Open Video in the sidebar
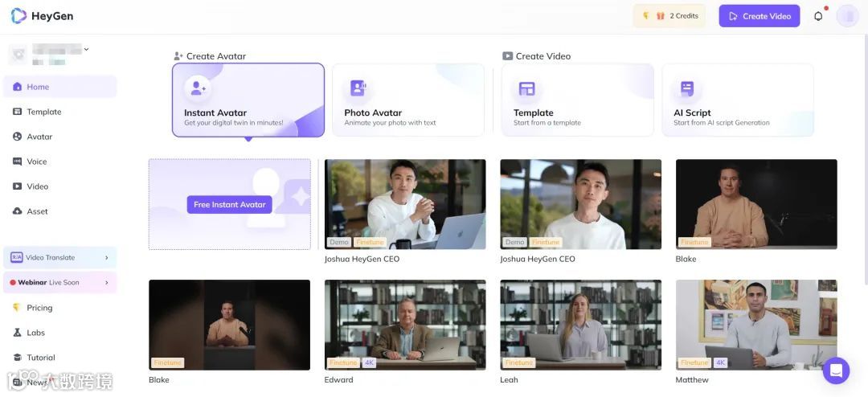The image size is (868, 397). 59,186
